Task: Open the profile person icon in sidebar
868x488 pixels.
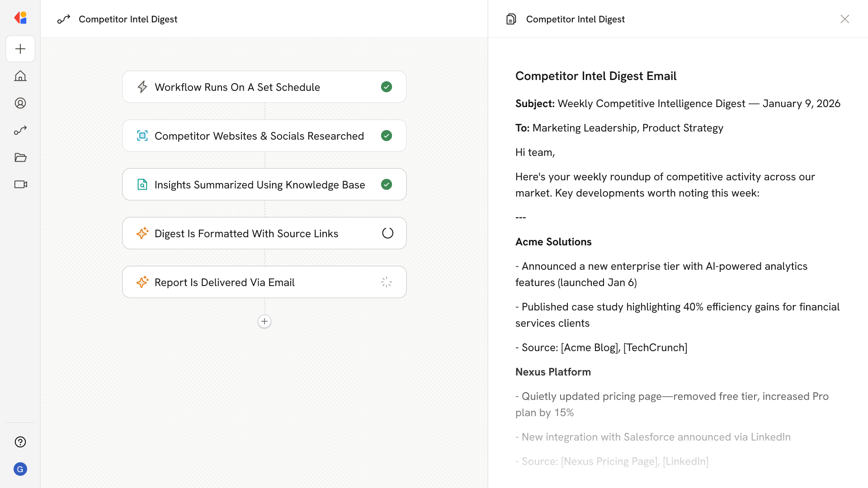Action: pos(20,103)
